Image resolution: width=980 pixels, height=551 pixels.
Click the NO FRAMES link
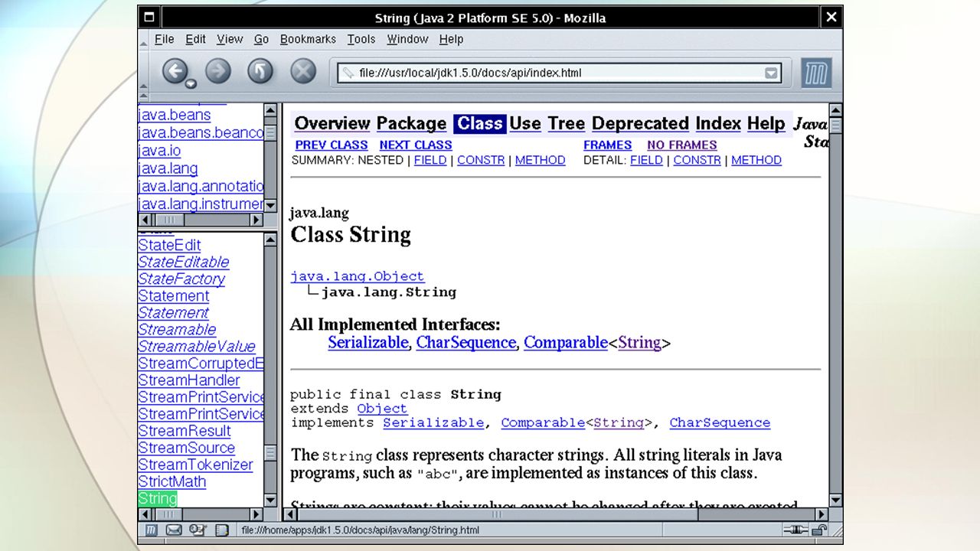coord(682,145)
